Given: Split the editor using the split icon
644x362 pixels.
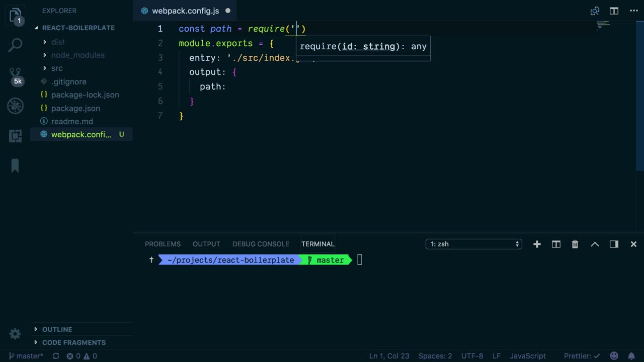Looking at the screenshot, I should tap(614, 10).
